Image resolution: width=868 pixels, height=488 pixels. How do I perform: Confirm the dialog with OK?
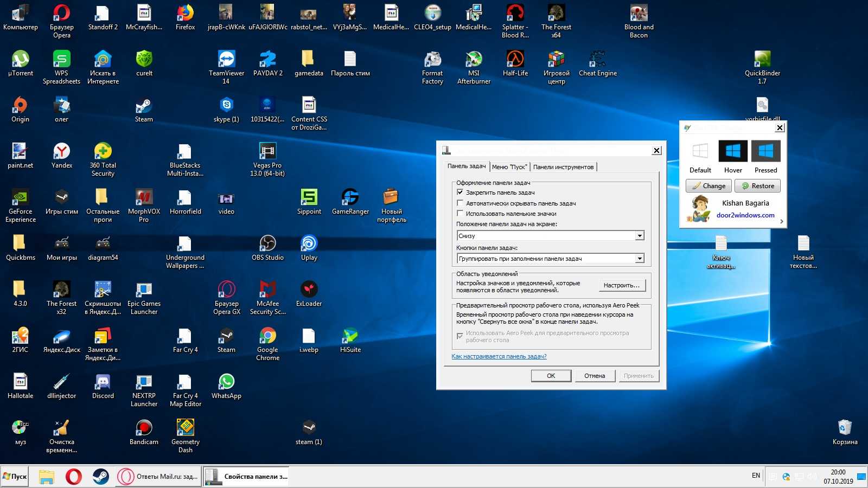551,376
